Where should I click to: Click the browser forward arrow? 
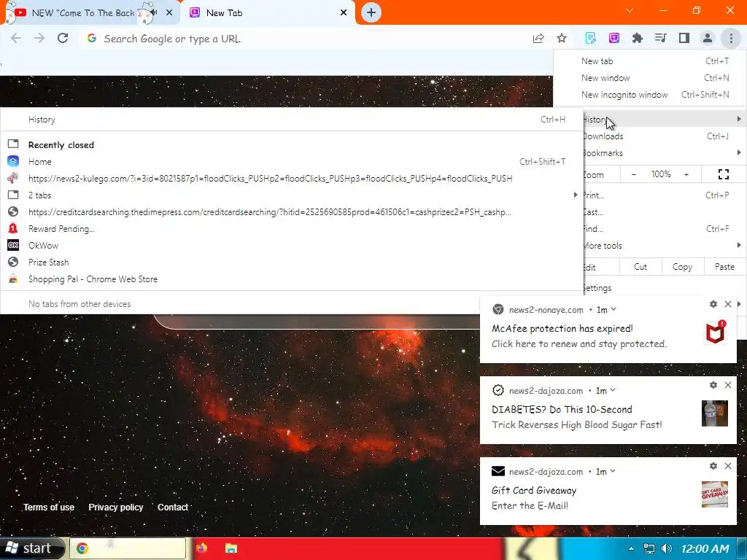[x=39, y=39]
